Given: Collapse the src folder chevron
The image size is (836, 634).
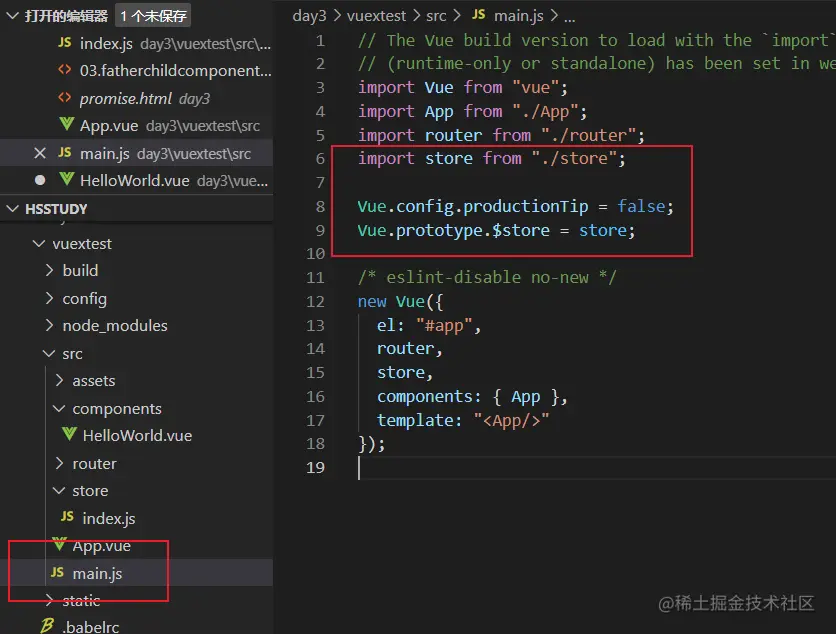Looking at the screenshot, I should click(49, 354).
